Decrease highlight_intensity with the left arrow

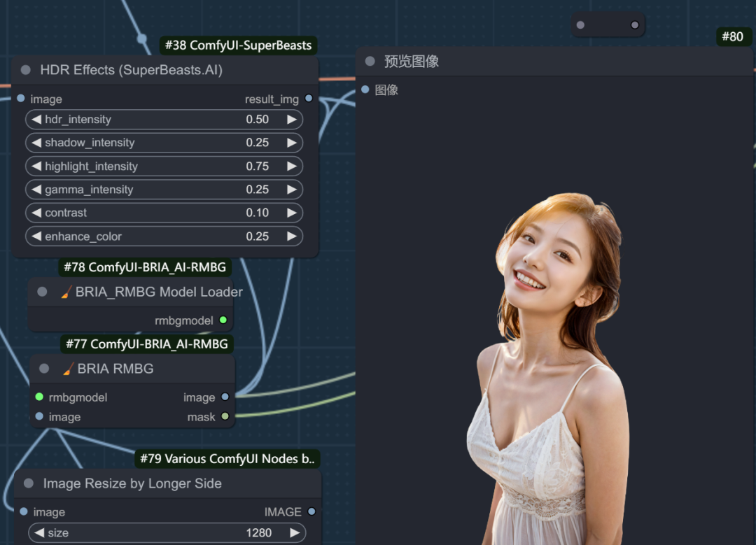tap(36, 167)
